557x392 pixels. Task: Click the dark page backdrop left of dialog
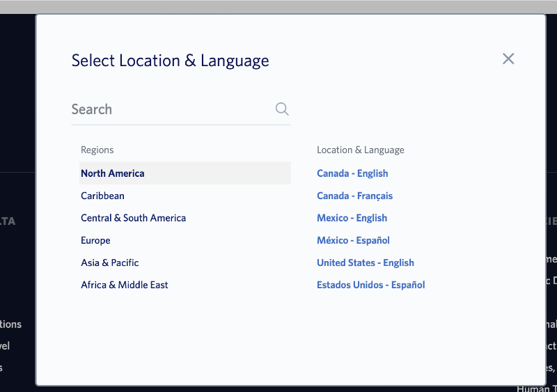[x=18, y=107]
